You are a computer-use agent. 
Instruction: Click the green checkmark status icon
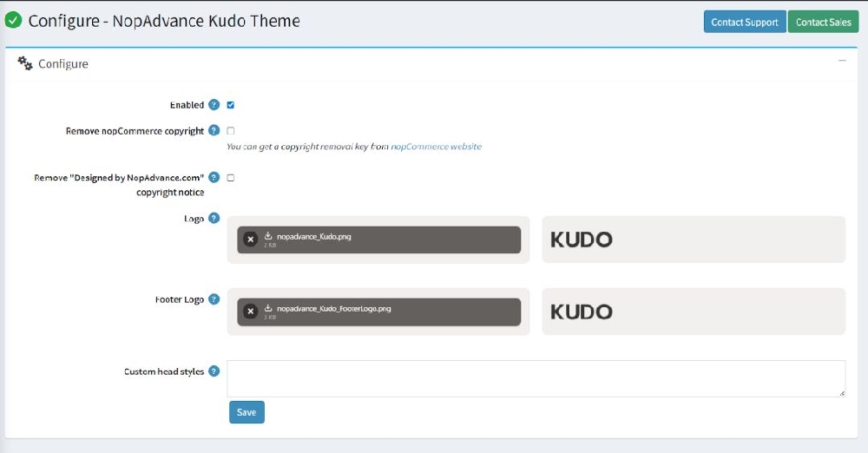coord(13,21)
